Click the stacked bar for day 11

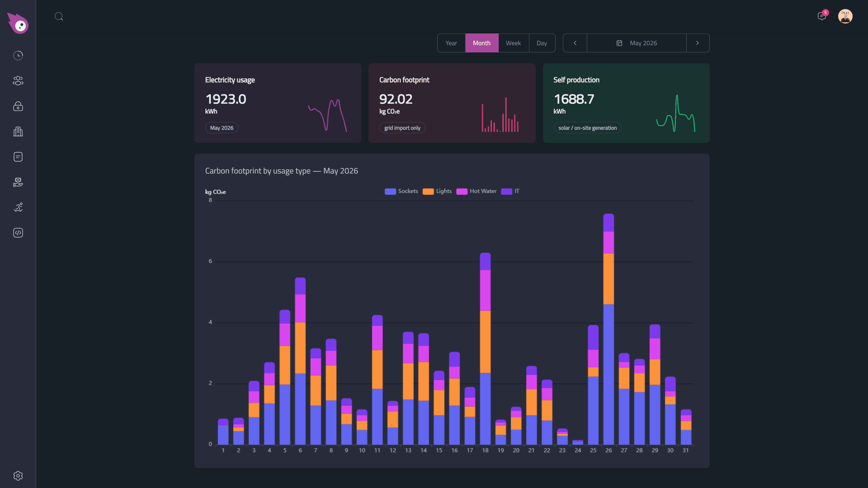coord(377,380)
